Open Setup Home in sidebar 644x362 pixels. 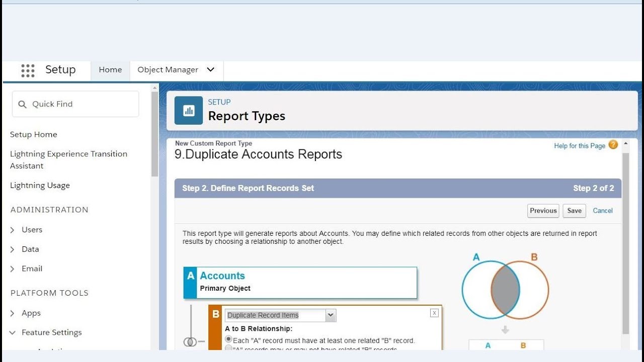click(x=34, y=135)
